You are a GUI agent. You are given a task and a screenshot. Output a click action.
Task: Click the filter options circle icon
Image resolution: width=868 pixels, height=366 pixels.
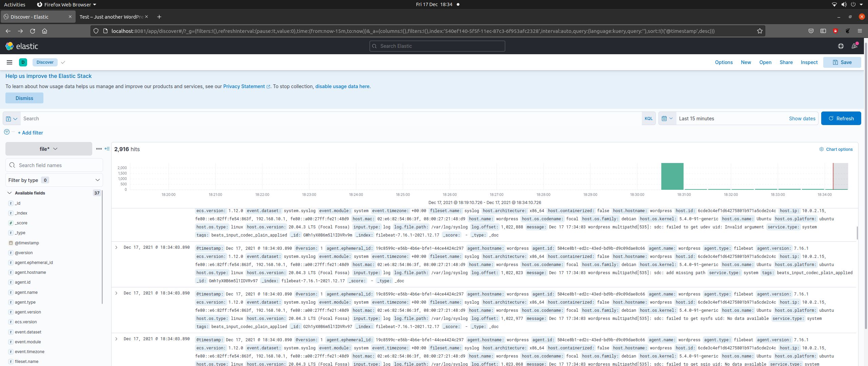pyautogui.click(x=7, y=132)
